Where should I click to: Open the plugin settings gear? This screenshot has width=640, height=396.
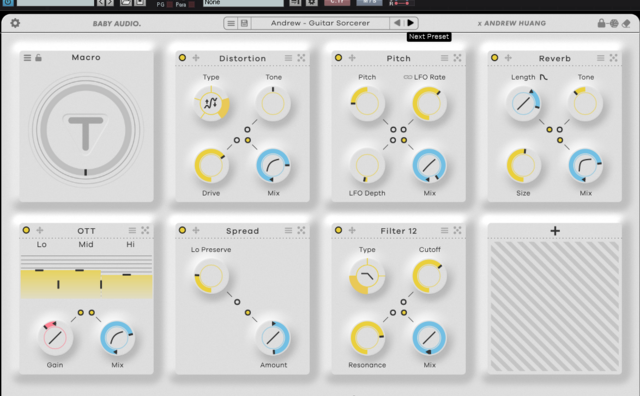pos(15,23)
